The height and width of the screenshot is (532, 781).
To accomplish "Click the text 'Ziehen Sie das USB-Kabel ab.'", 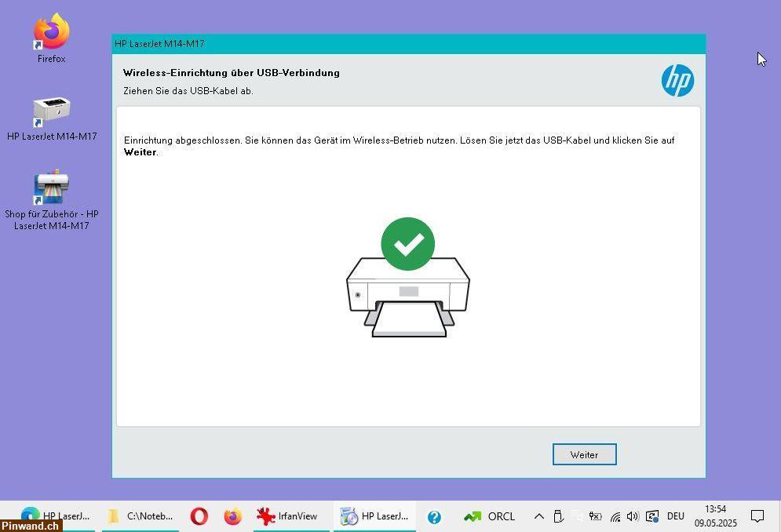I will tap(188, 91).
